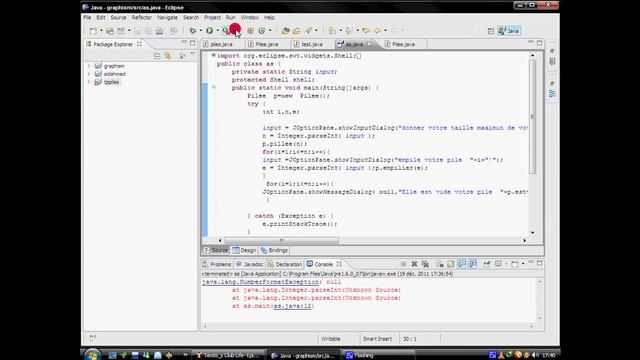
Task: Click the java.lang.NumberFormatException link
Action: tap(260, 282)
